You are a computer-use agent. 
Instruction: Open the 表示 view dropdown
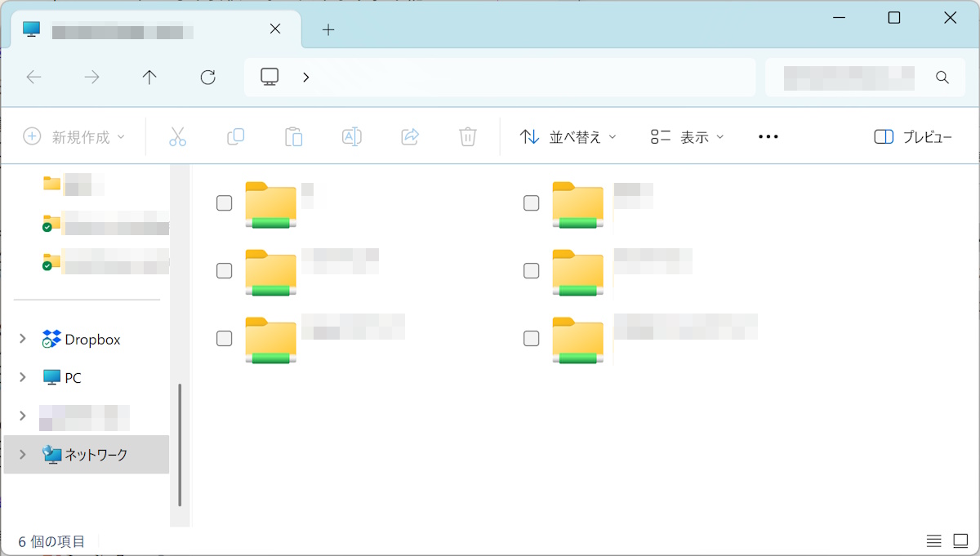(x=688, y=137)
